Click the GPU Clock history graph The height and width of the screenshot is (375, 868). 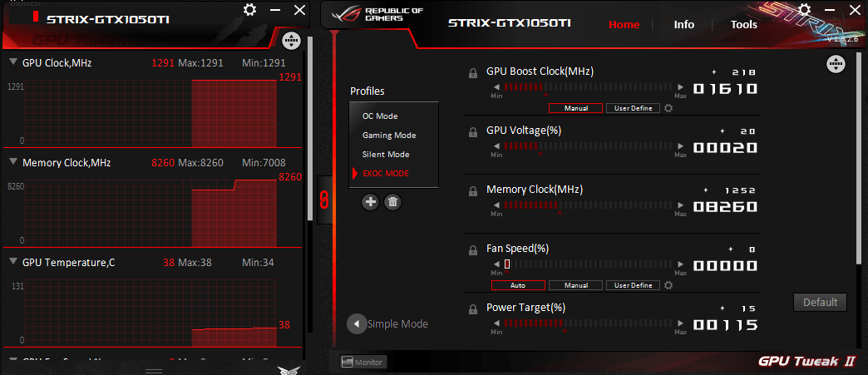pyautogui.click(x=150, y=113)
